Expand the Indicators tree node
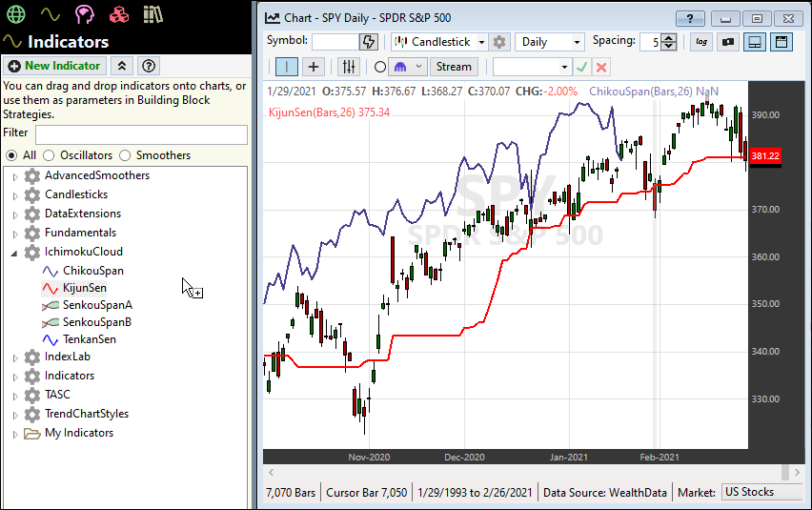 click(x=15, y=377)
